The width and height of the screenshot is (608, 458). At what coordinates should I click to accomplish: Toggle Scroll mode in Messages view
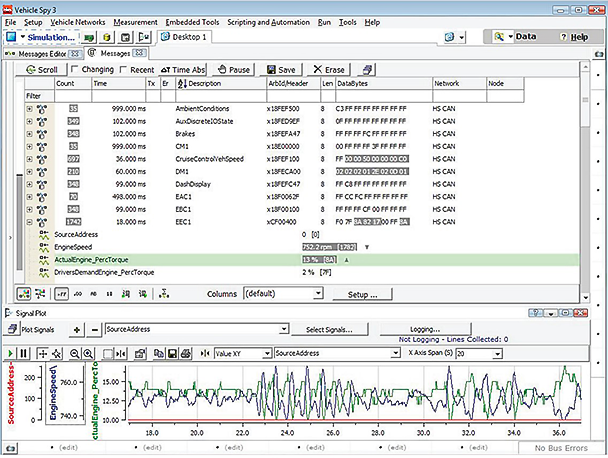(42, 70)
